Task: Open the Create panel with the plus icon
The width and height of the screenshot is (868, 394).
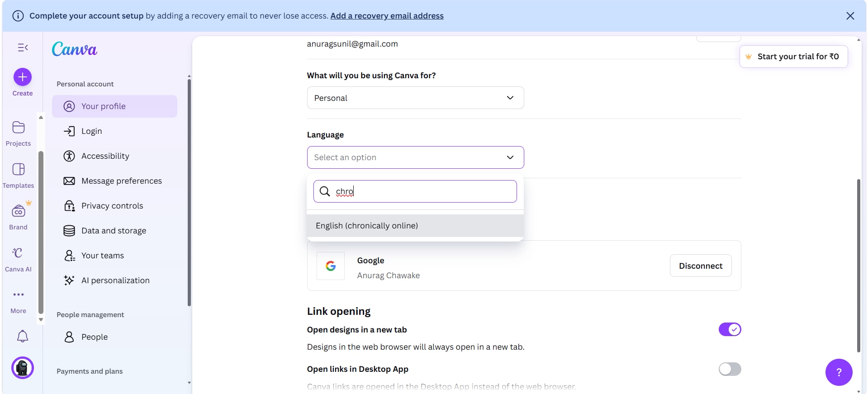Action: 23,76
